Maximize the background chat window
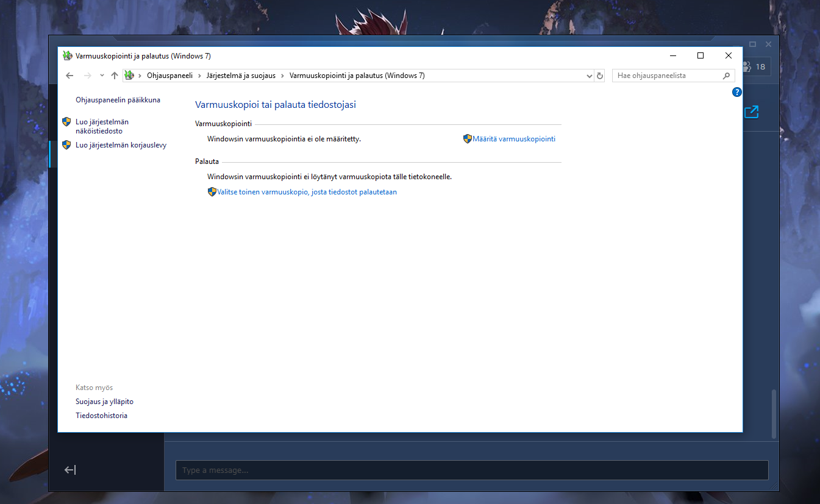Image resolution: width=820 pixels, height=504 pixels. pos(753,44)
